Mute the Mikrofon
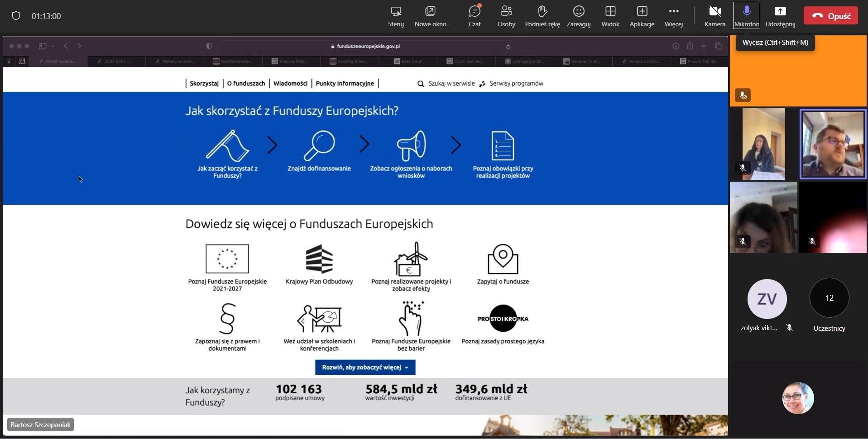The width and height of the screenshot is (868, 439). coord(746,16)
